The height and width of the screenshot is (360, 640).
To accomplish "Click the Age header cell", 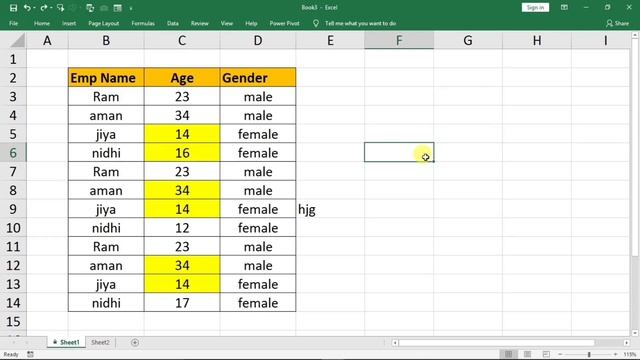I will (x=182, y=78).
